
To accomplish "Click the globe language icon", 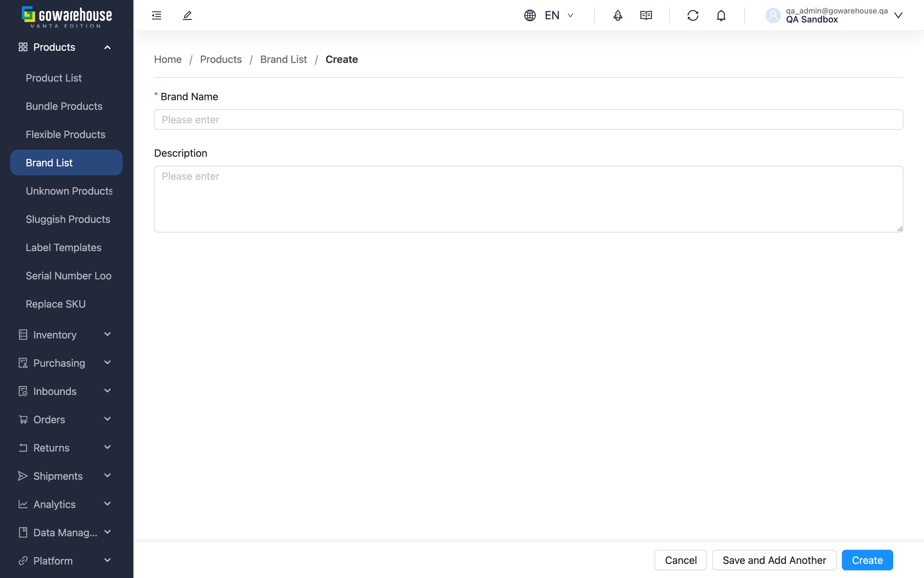I will point(530,15).
